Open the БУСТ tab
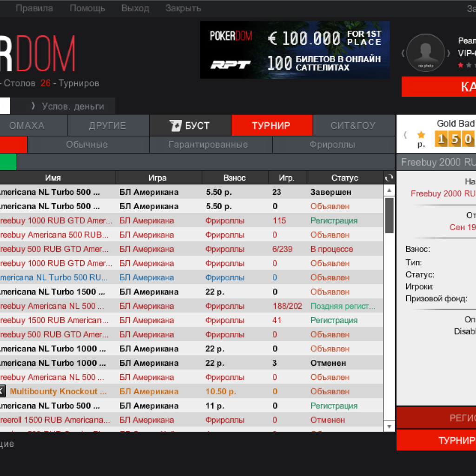 (x=190, y=126)
